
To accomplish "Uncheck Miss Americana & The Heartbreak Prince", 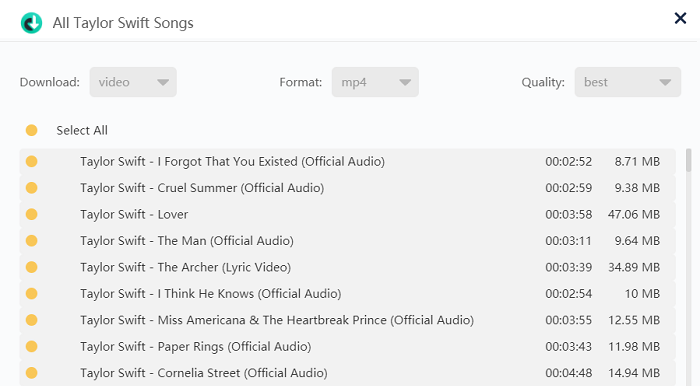I will click(31, 320).
